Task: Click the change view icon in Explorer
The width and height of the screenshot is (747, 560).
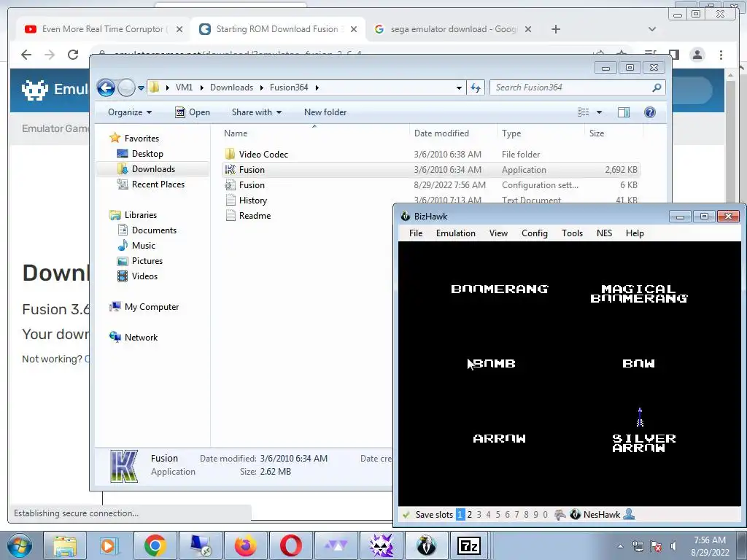Action: point(583,112)
